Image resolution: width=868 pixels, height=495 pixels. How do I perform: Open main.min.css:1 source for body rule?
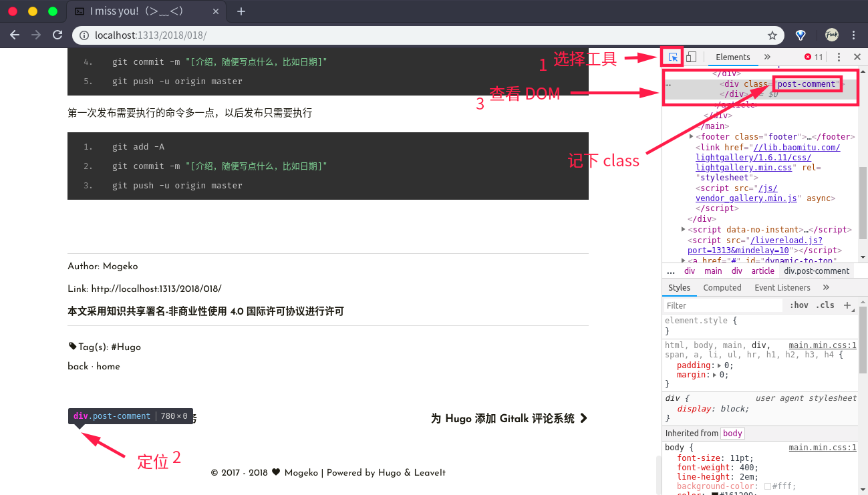click(823, 448)
